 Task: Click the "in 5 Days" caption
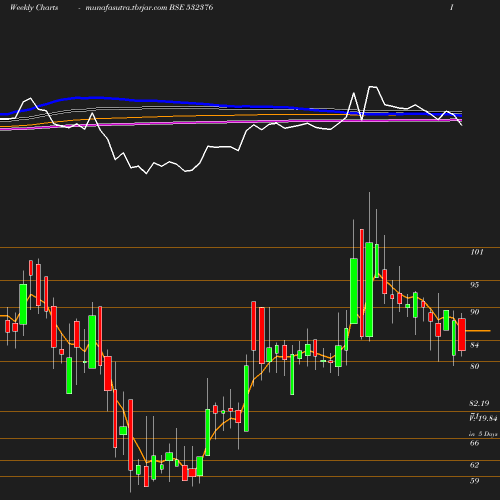tap(483, 434)
